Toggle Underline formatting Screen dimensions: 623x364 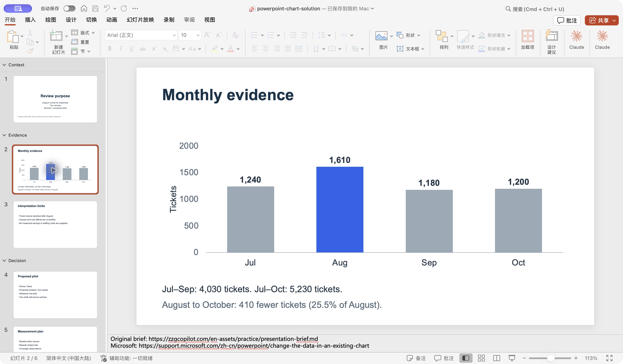132,49
